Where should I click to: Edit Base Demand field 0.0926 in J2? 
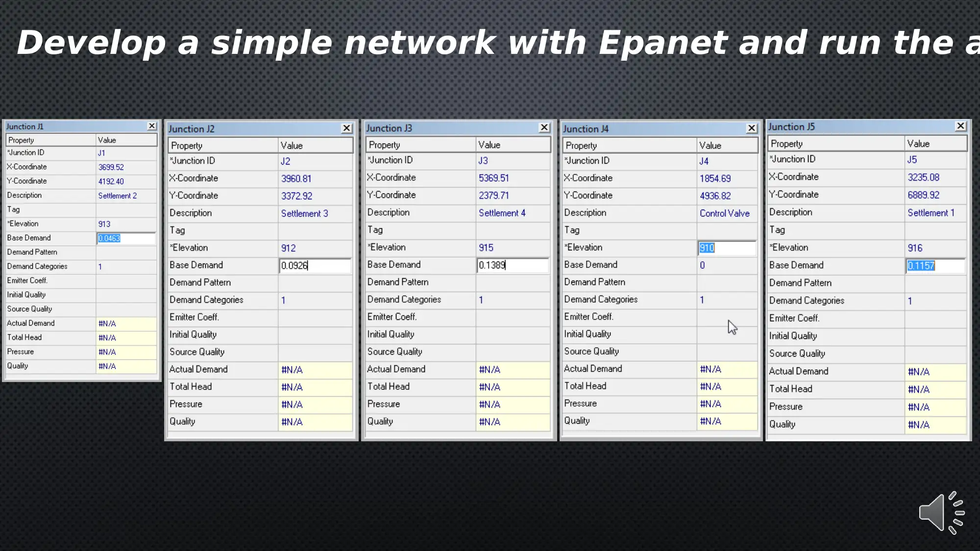(x=315, y=265)
